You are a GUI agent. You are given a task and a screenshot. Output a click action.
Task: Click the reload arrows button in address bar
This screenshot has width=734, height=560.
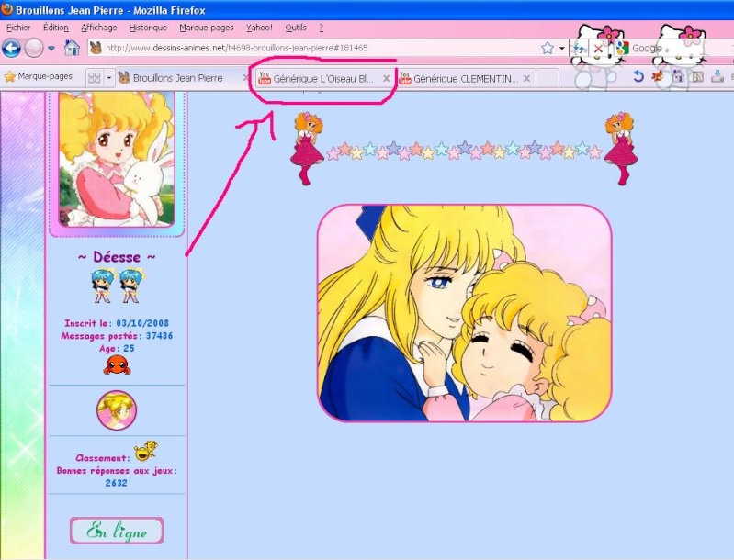[x=580, y=48]
